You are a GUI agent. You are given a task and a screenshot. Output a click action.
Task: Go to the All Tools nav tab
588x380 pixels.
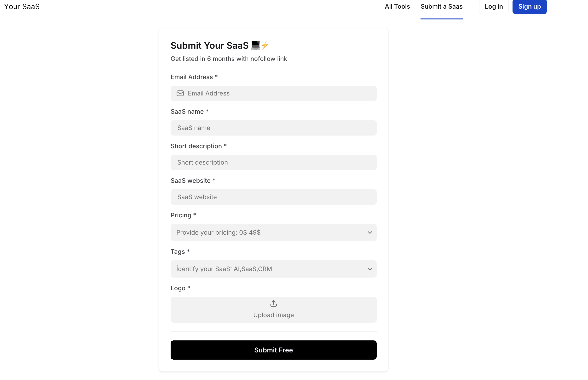[397, 7]
